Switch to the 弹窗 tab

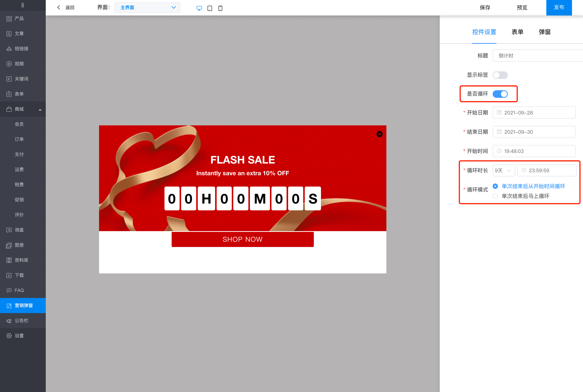click(x=544, y=32)
